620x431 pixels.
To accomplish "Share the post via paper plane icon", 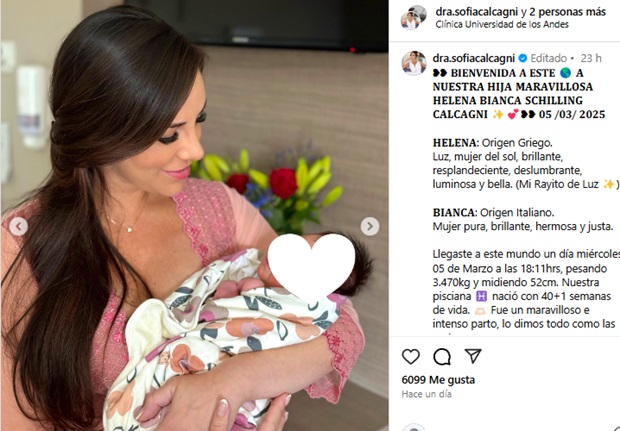I will (473, 356).
